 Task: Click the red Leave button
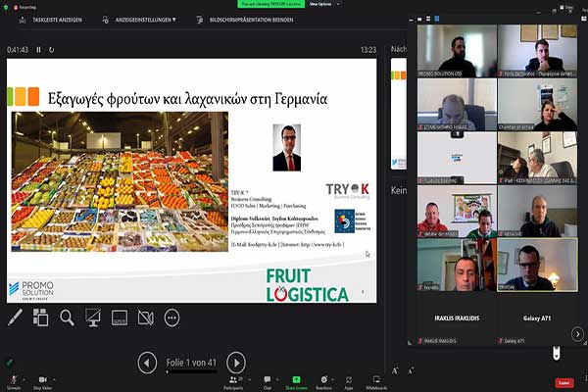pyautogui.click(x=563, y=382)
